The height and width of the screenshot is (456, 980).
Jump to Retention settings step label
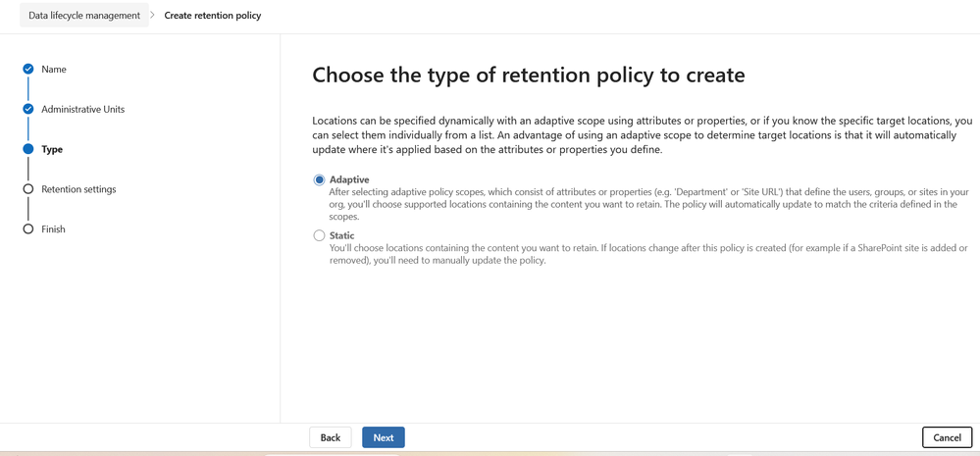[x=78, y=189]
